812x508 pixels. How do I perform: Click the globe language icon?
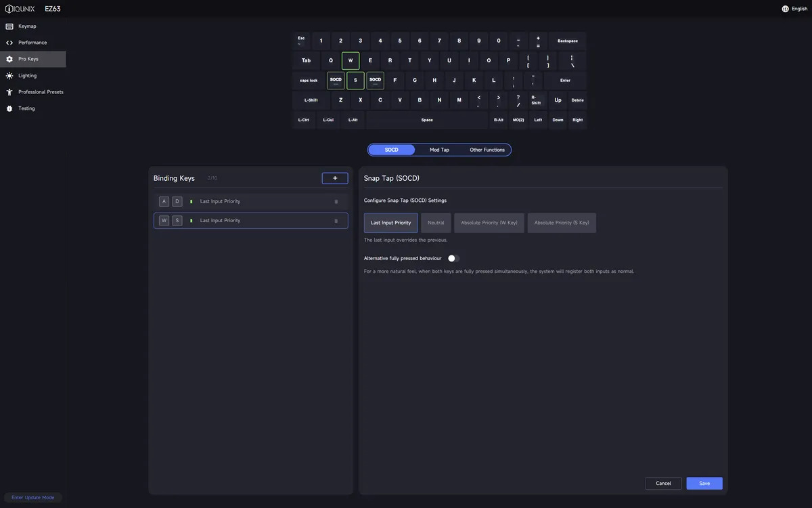point(785,9)
